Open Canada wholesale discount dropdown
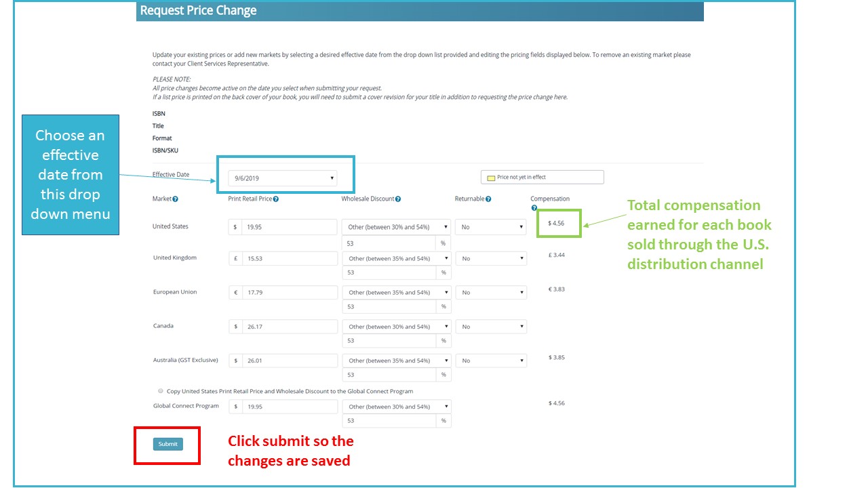 point(397,326)
